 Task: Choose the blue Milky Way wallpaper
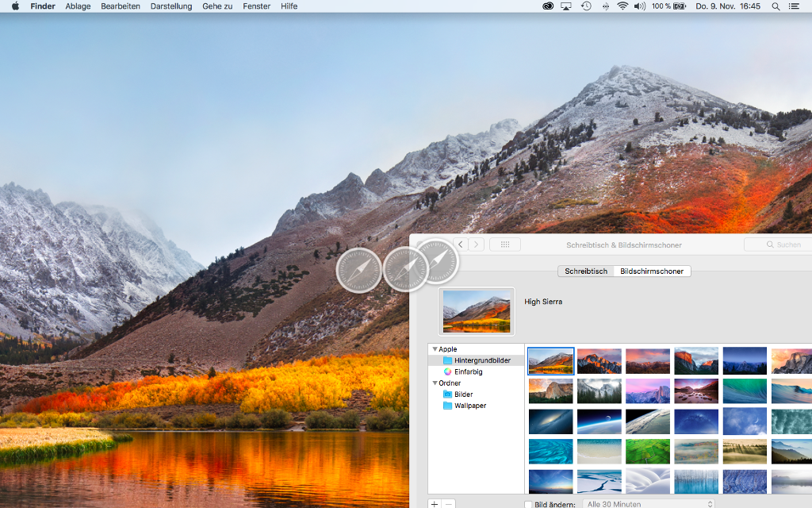click(x=696, y=421)
